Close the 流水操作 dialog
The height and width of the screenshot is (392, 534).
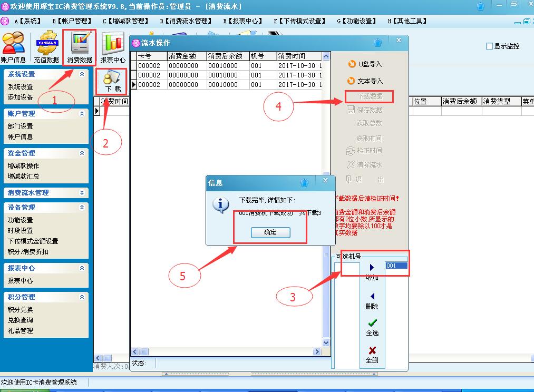click(399, 40)
